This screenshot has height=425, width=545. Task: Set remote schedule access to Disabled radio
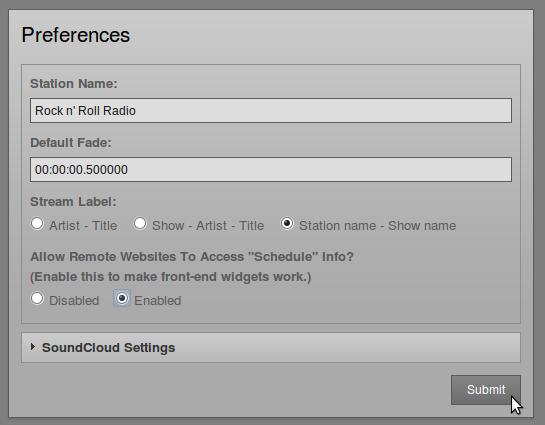tap(37, 299)
